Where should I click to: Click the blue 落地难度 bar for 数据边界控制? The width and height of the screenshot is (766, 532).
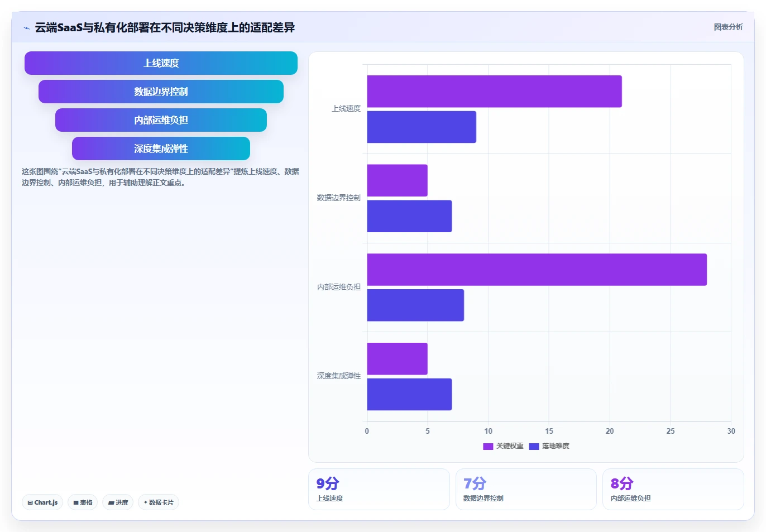(409, 216)
